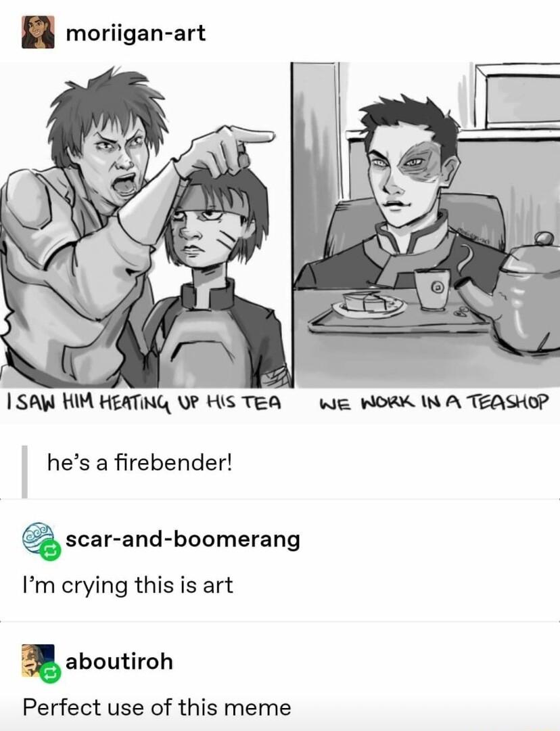Select the 'I'm crying this is art' comment
The image size is (560, 731).
pyautogui.click(x=128, y=585)
